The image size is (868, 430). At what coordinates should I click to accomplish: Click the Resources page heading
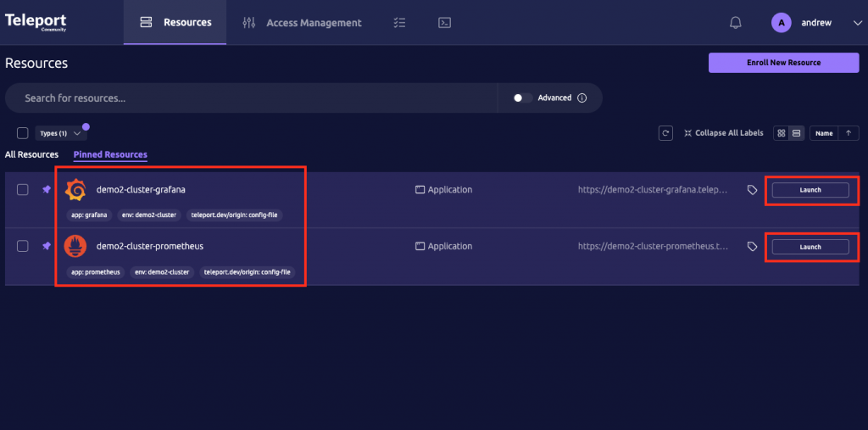pos(36,63)
